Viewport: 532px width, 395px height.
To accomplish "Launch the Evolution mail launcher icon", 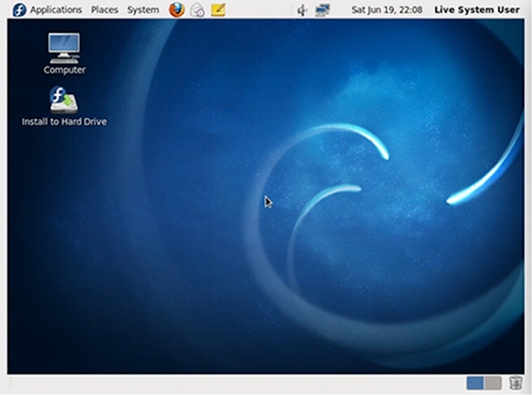I will coord(197,10).
